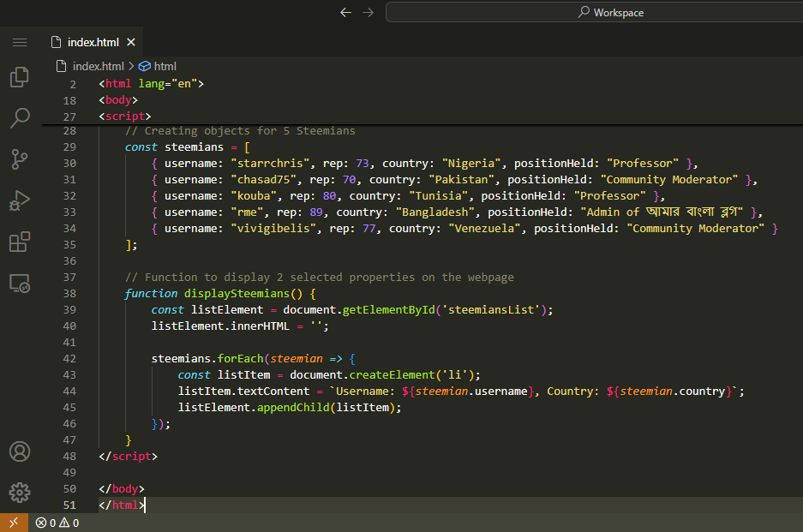Open the Extensions view
Image resolution: width=803 pixels, height=532 pixels.
tap(19, 242)
